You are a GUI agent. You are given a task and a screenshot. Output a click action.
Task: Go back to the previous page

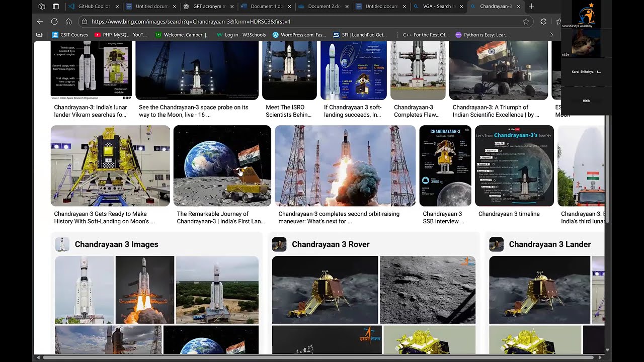click(x=40, y=22)
